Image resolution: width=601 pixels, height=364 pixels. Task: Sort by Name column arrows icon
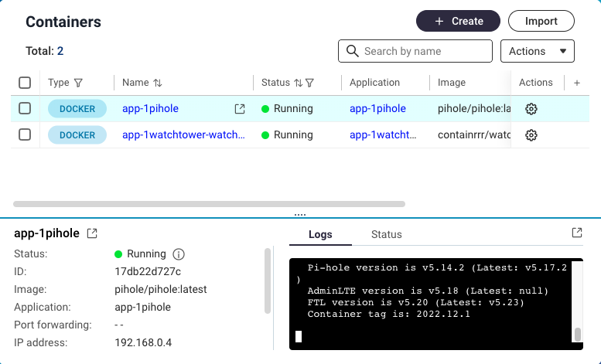click(158, 83)
